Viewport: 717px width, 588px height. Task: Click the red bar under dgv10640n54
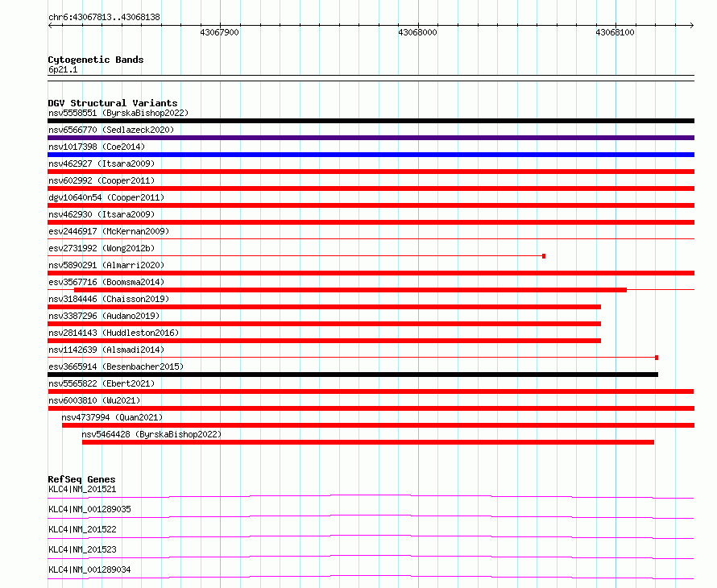(x=371, y=205)
